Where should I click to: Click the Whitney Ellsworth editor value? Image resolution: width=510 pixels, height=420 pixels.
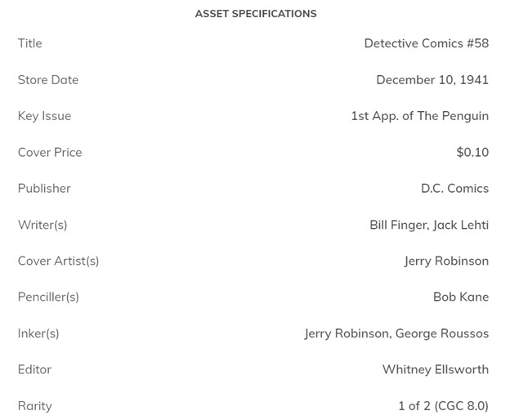point(436,369)
